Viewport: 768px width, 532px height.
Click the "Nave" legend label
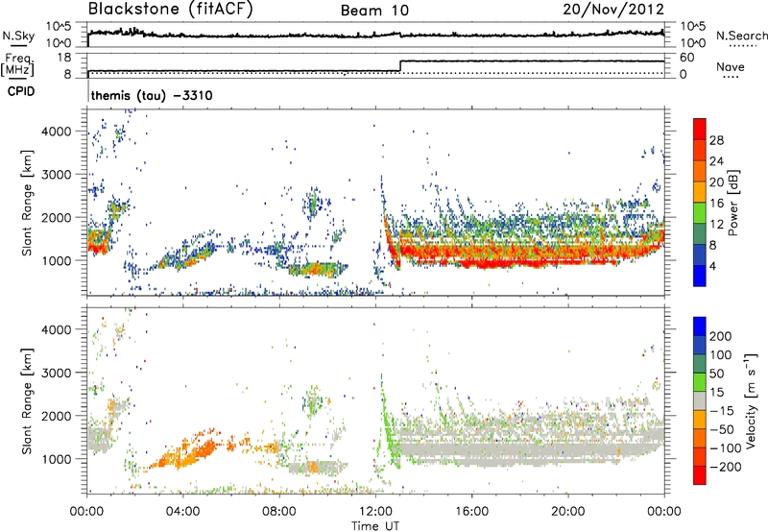click(x=731, y=66)
